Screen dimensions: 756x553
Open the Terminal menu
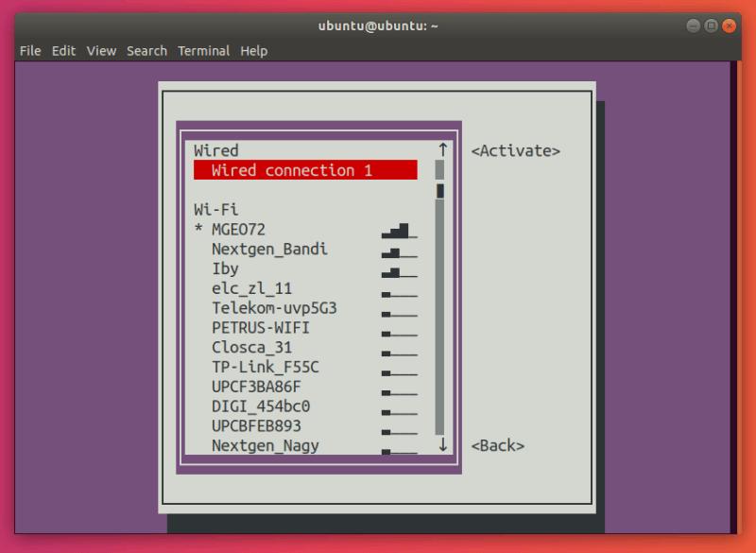click(x=203, y=51)
